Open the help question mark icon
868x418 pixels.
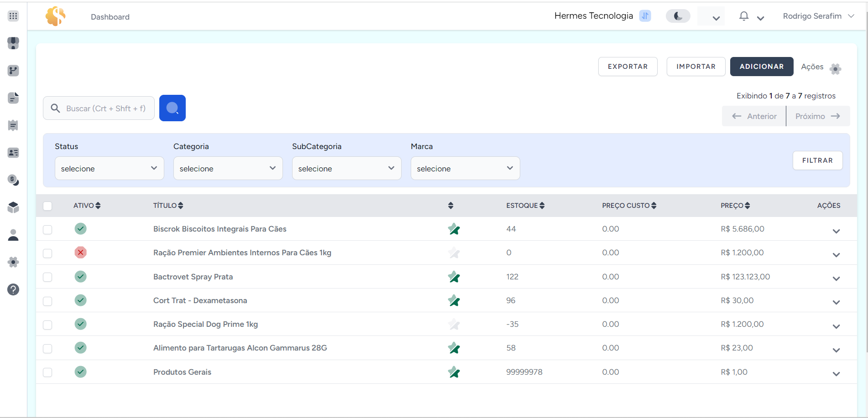pos(13,289)
